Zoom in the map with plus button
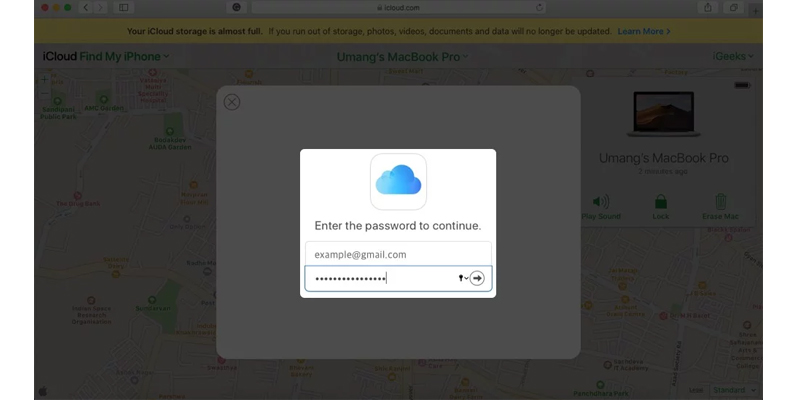799x400 pixels. point(45,79)
